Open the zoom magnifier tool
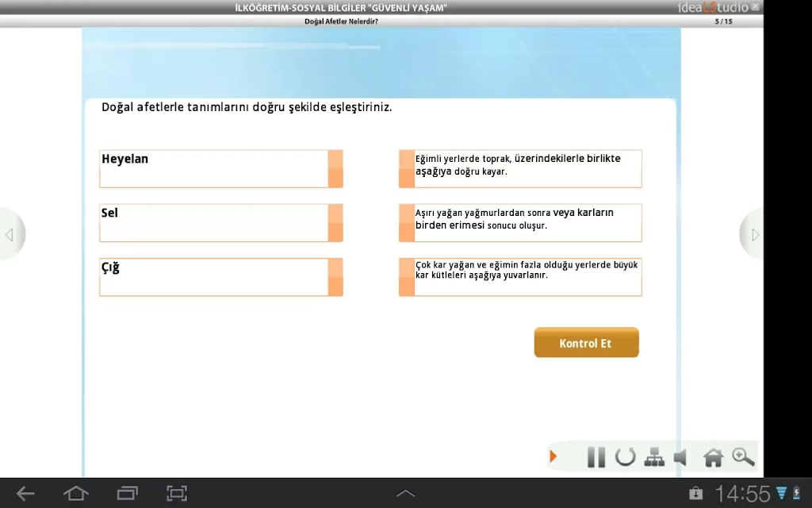This screenshot has height=508, width=812. tap(743, 456)
